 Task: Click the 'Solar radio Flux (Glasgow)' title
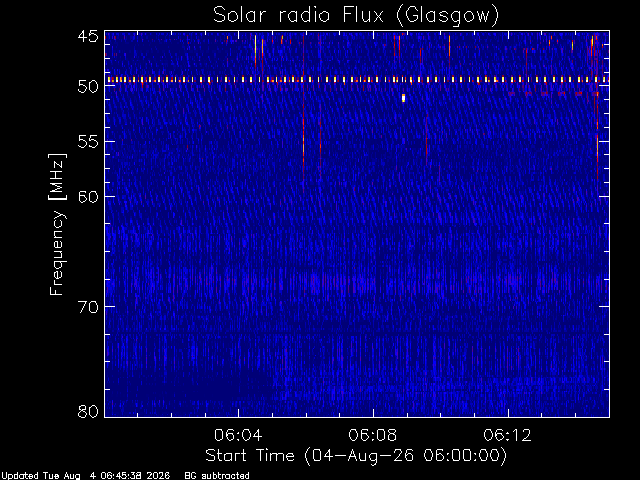click(x=356, y=16)
